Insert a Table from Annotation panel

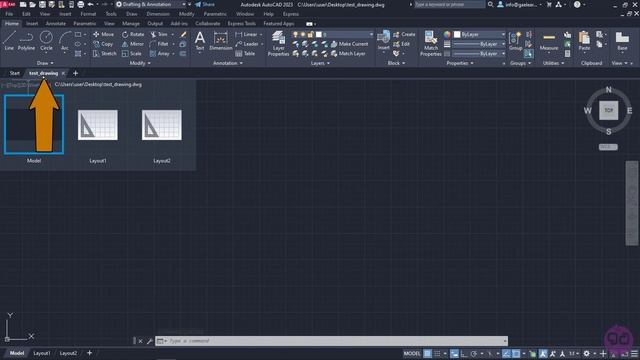tap(245, 53)
